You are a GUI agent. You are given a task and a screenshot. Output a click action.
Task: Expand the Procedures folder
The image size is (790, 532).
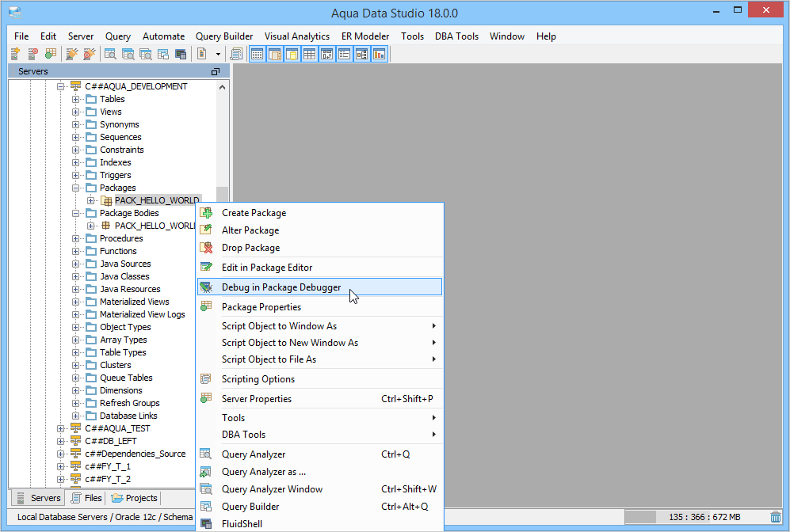(75, 238)
